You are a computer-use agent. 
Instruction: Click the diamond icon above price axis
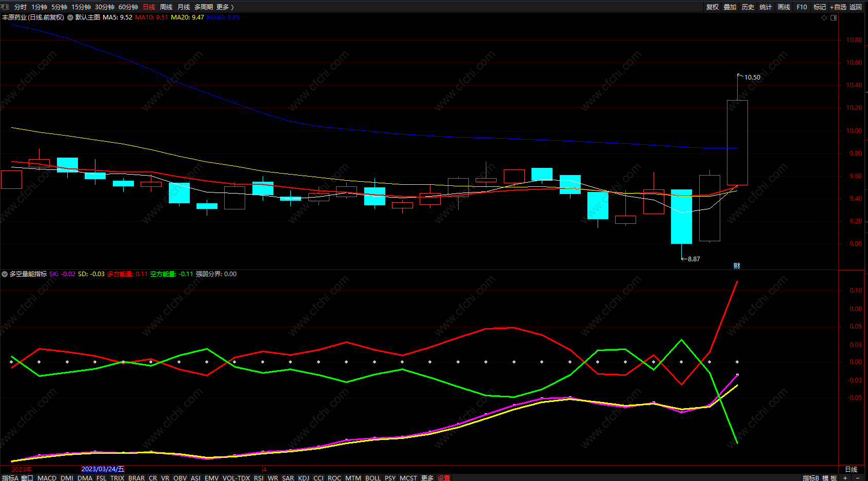click(x=824, y=17)
